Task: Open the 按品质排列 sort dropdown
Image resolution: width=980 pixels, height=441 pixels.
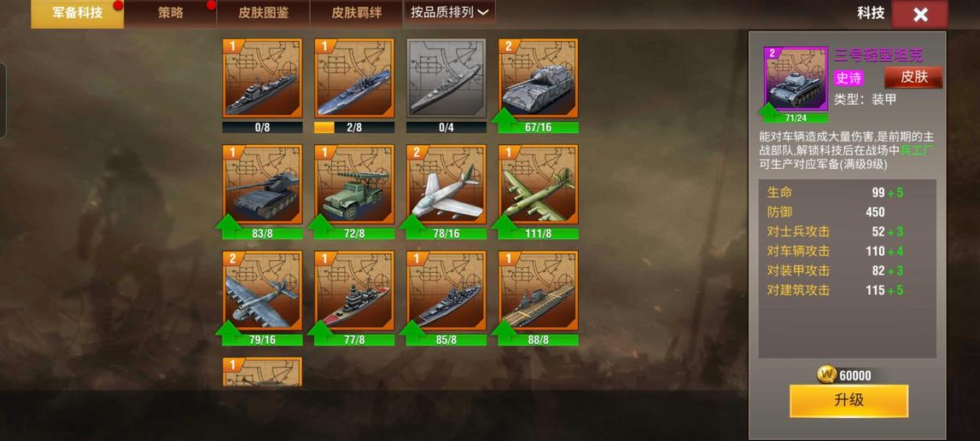Action: coord(449,13)
